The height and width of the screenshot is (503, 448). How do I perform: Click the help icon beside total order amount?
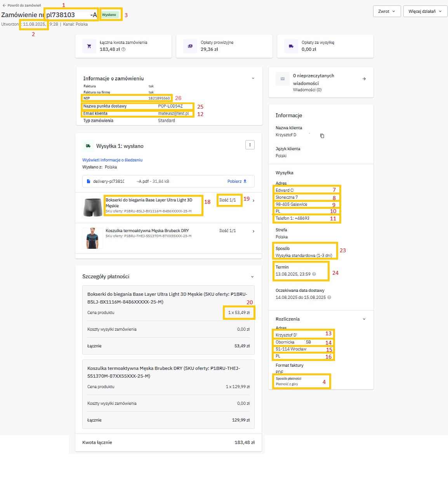point(123,49)
